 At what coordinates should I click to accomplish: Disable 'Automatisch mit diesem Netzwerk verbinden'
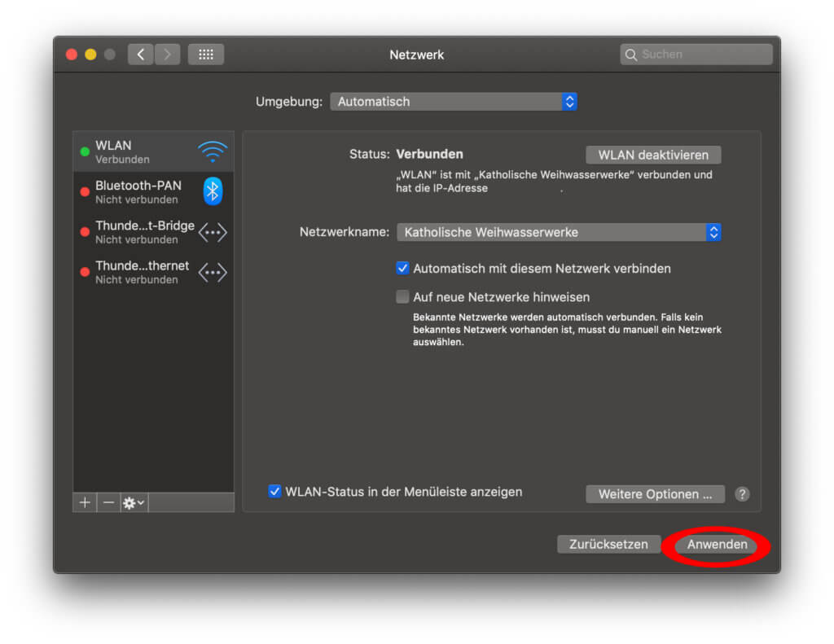pos(403,268)
